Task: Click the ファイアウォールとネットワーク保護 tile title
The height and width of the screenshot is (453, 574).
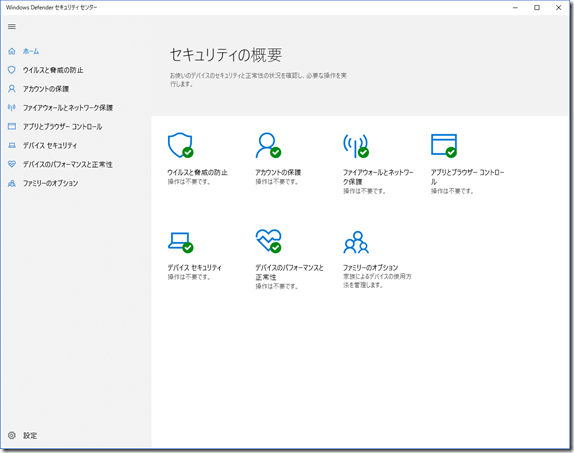Action: [378, 177]
